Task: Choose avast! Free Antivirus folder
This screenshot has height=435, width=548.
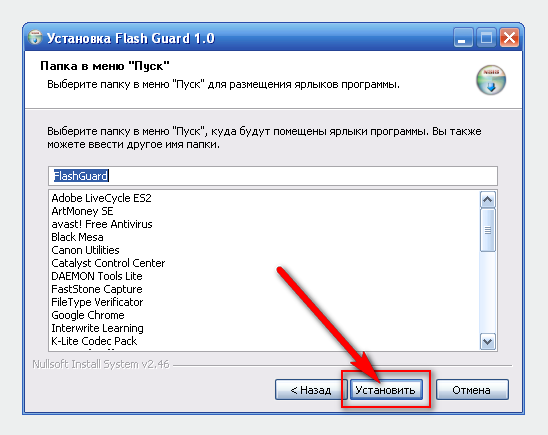Action: [x=102, y=224]
